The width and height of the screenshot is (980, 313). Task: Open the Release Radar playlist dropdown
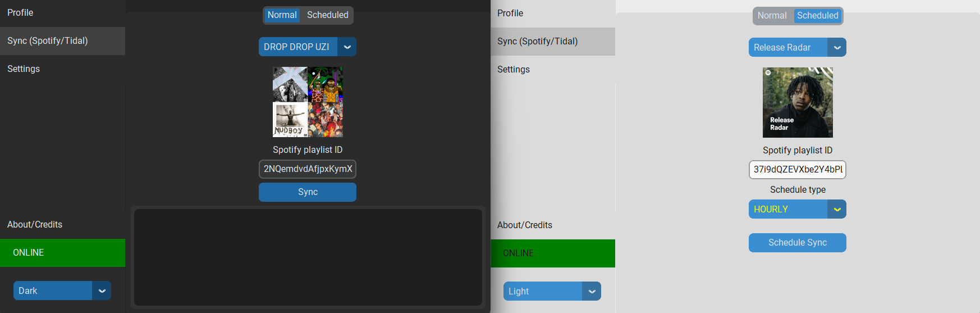pos(797,47)
